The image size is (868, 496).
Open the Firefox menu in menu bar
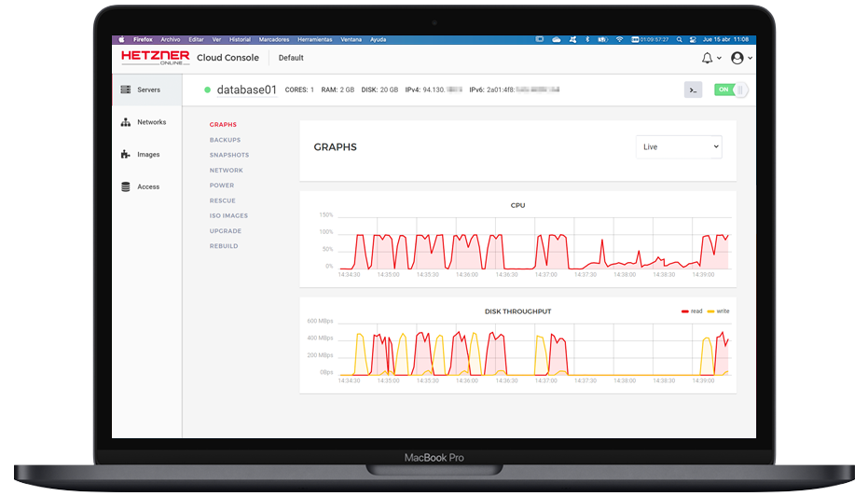(143, 39)
